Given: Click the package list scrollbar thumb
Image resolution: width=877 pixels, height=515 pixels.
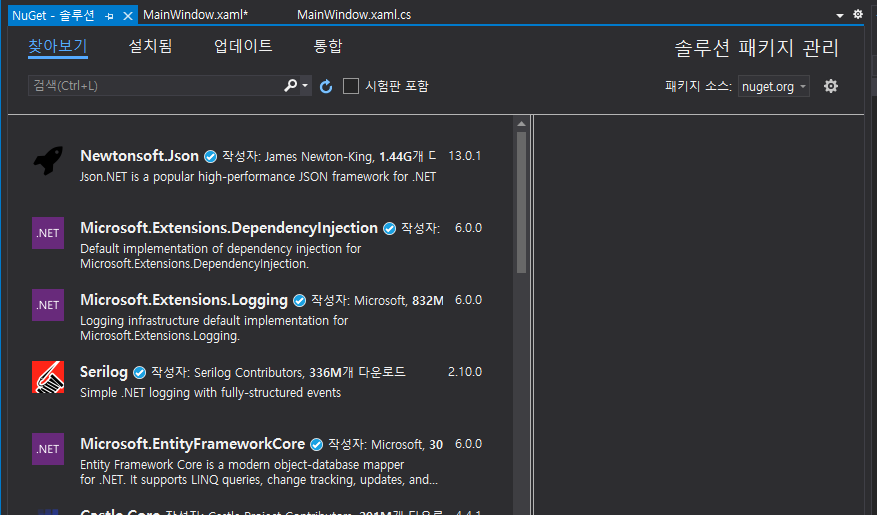Looking at the screenshot, I should tap(521, 202).
